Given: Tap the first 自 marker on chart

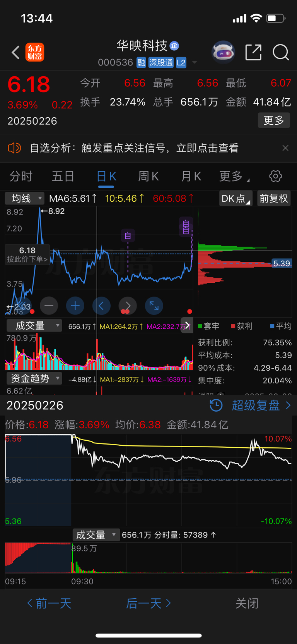Looking at the screenshot, I should [x=128, y=235].
